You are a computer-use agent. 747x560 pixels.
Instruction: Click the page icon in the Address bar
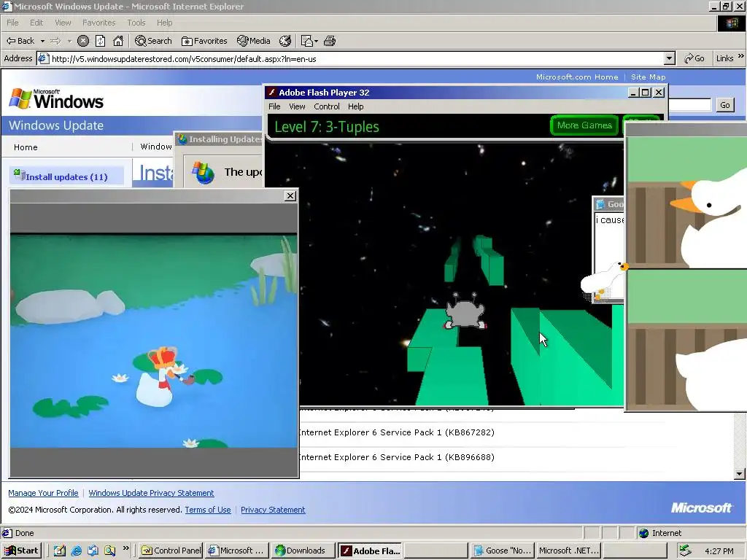click(x=43, y=58)
